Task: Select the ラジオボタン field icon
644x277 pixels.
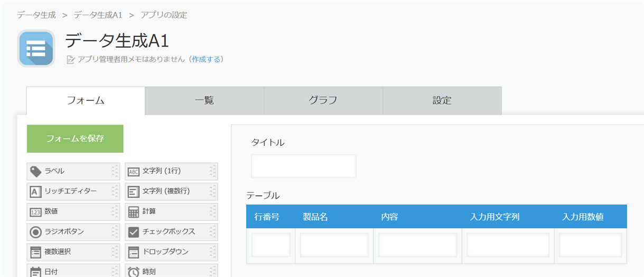Action: point(35,232)
